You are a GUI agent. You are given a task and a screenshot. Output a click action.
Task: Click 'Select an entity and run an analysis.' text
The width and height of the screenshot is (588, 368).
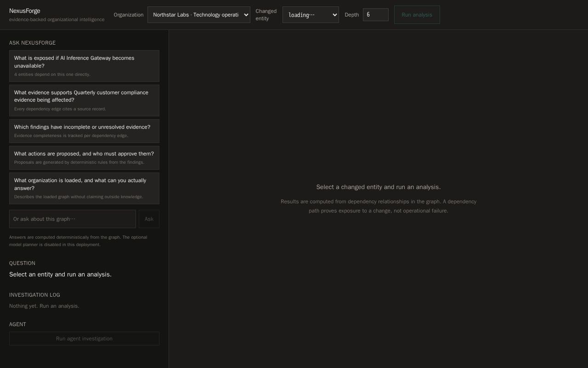[60, 274]
